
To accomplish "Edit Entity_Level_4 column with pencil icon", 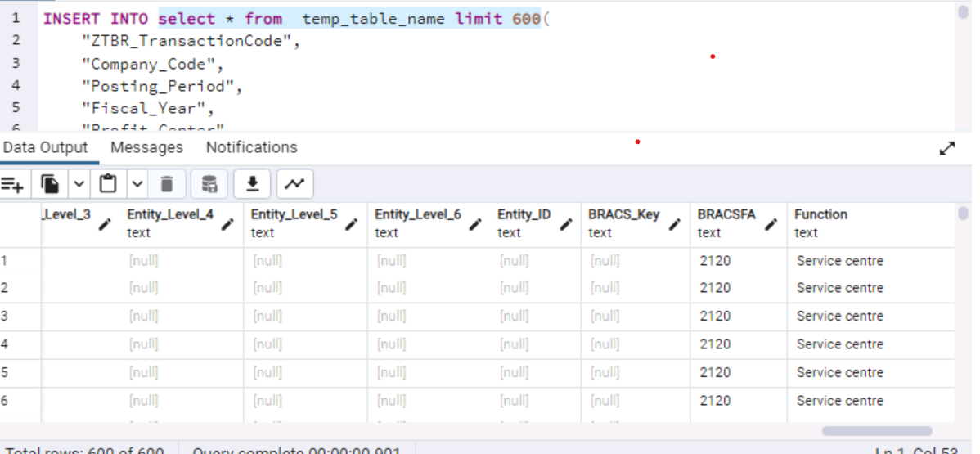I will [x=228, y=224].
